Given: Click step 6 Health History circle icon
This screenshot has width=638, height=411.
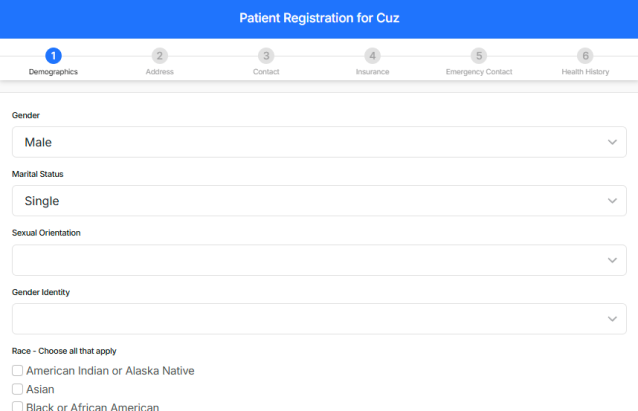Looking at the screenshot, I should click(x=585, y=56).
